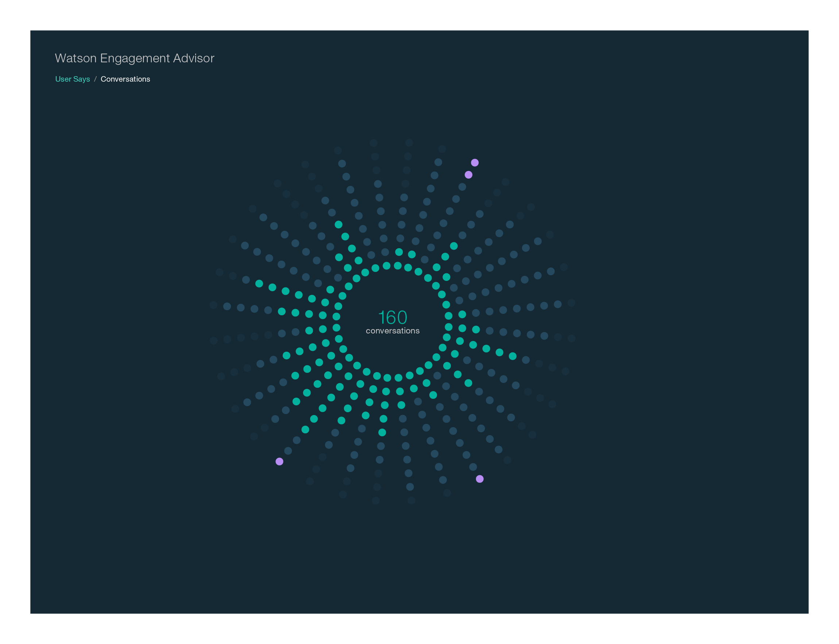Click the dim dot adjacent to the bottom-right purple dot
The image size is (839, 644).
coord(473,467)
